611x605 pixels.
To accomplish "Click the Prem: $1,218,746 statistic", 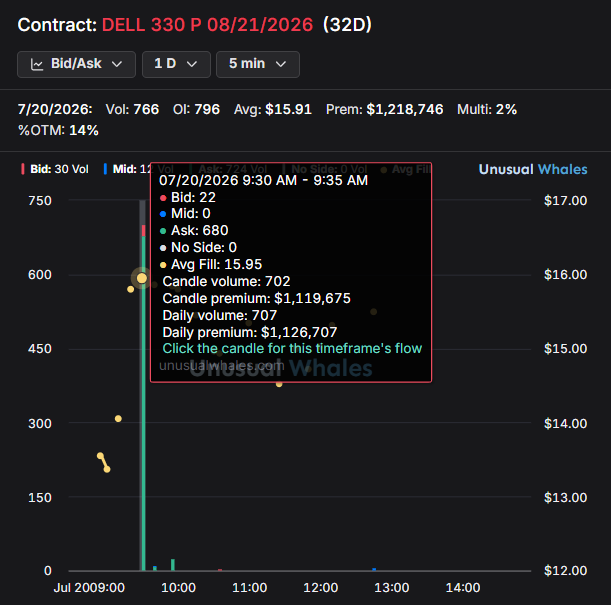I will pos(385,109).
